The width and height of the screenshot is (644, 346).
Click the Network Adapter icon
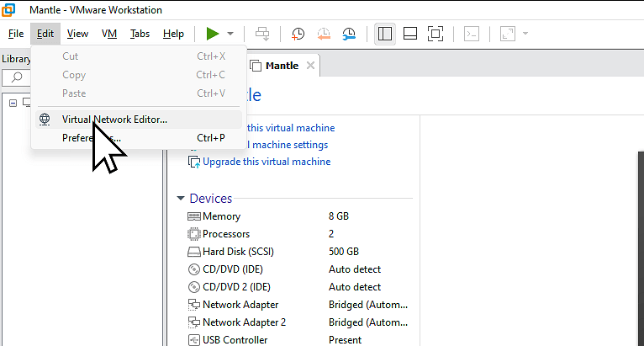pos(194,305)
